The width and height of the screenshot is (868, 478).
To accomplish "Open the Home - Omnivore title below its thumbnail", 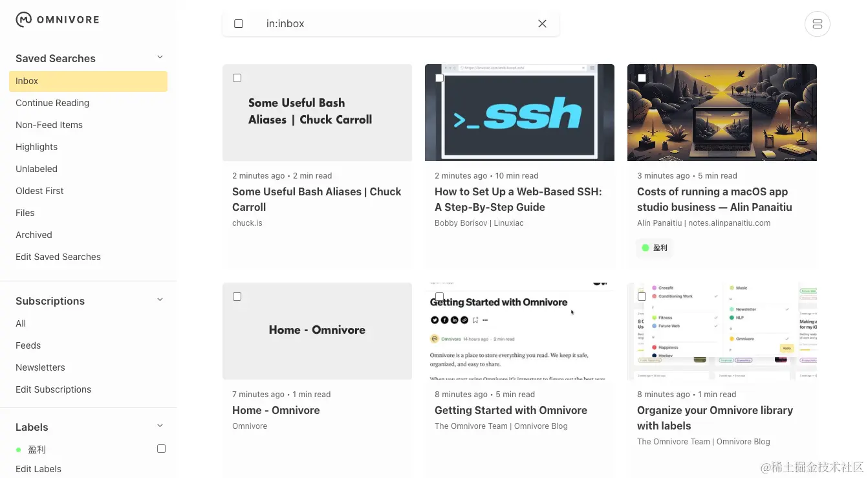I will coord(276,410).
